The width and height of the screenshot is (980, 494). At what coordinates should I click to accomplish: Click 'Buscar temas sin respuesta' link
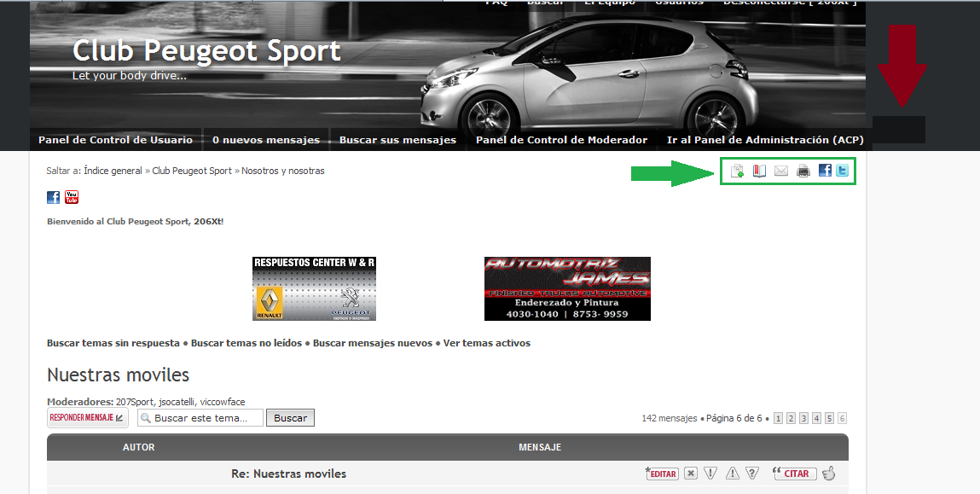pyautogui.click(x=113, y=343)
